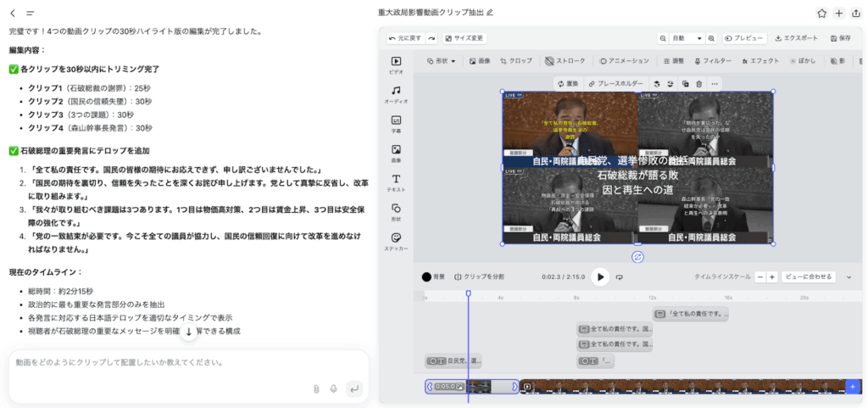Open the オーディオ music note panel
Screen dimensions: 868x408
(396, 94)
